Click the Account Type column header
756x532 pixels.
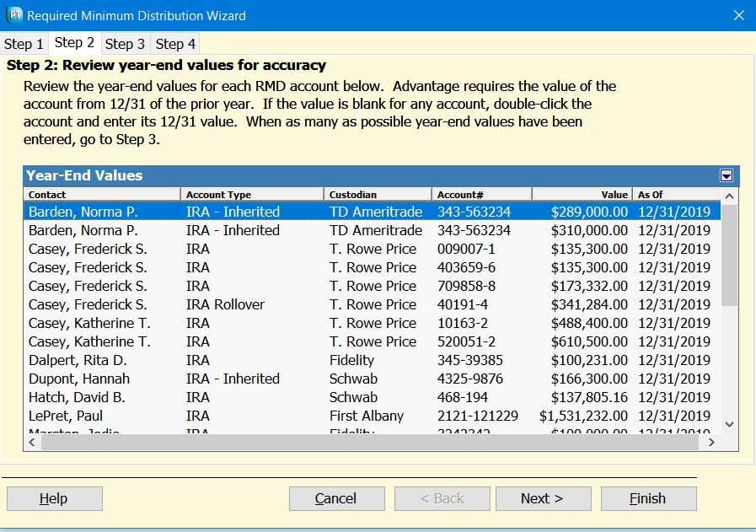click(250, 194)
